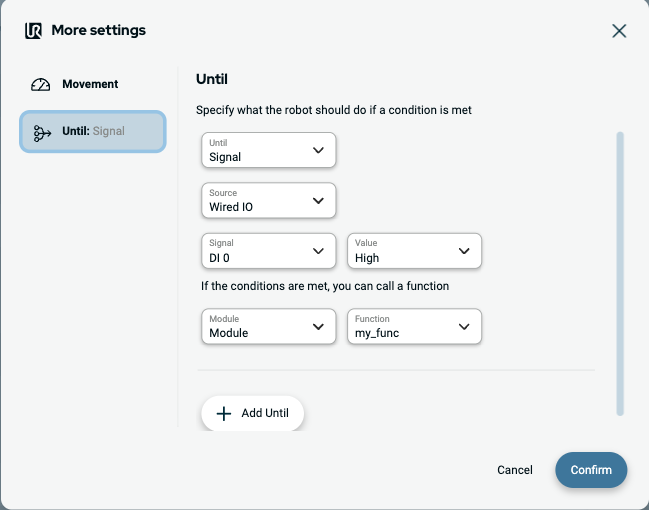649x510 pixels.
Task: Open the Until type dropdown showing Signal
Action: [268, 150]
